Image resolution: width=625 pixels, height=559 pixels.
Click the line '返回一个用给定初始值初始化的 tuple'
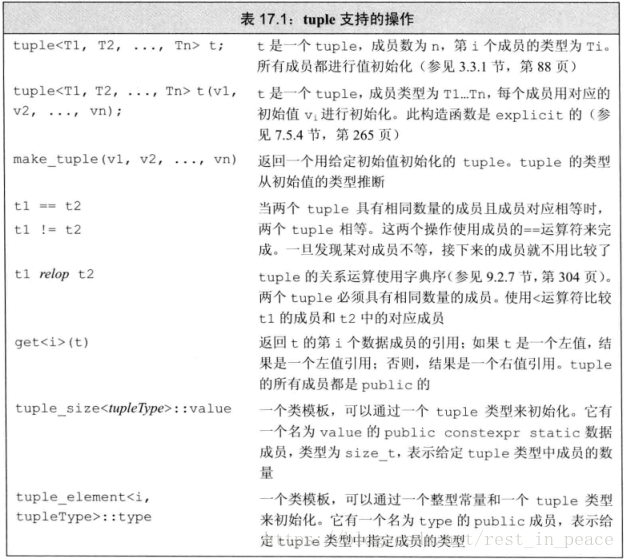click(434, 162)
